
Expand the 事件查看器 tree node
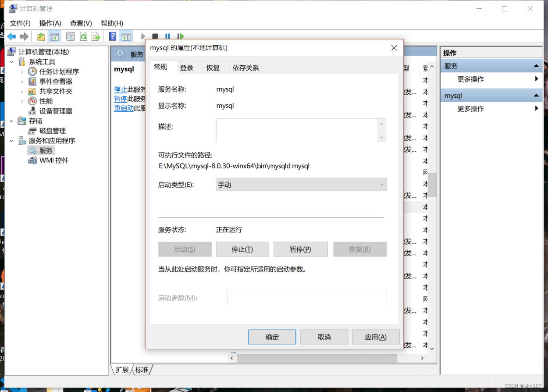(x=22, y=82)
